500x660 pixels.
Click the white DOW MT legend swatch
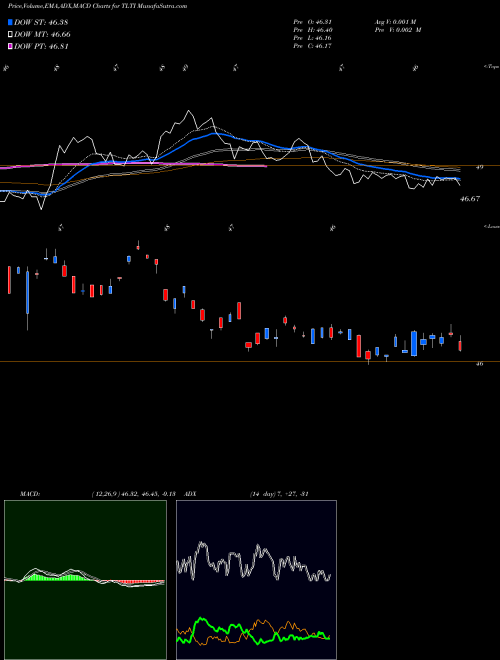point(10,35)
